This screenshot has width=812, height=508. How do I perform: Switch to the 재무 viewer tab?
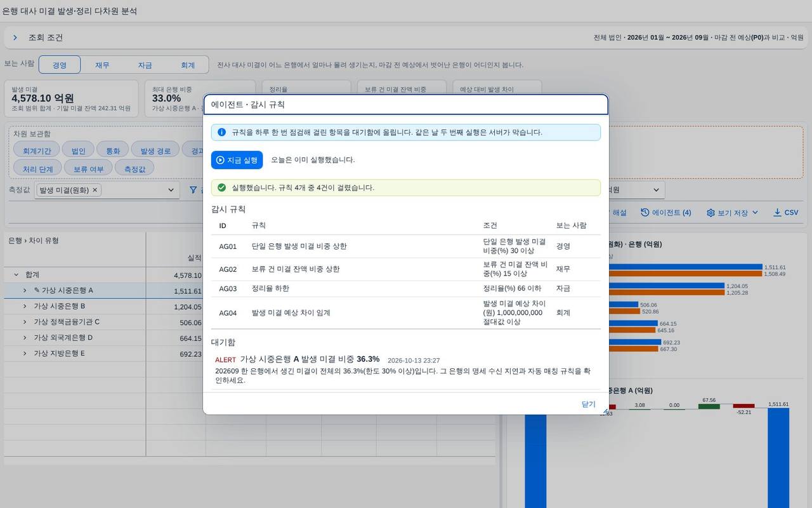click(102, 65)
